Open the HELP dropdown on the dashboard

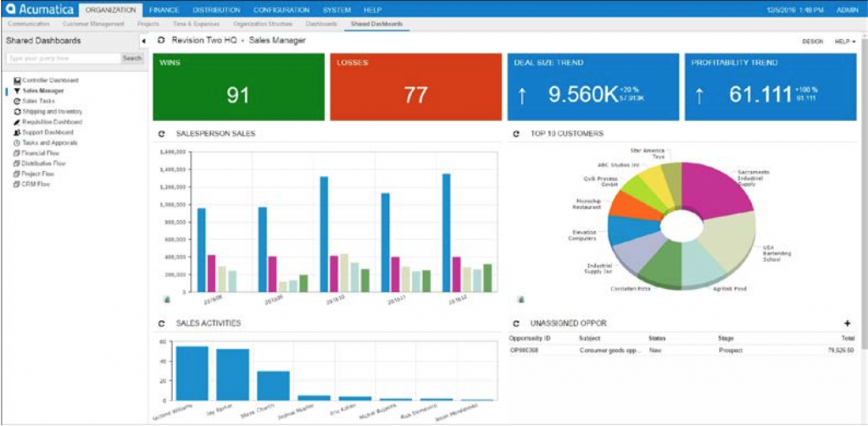pos(845,41)
